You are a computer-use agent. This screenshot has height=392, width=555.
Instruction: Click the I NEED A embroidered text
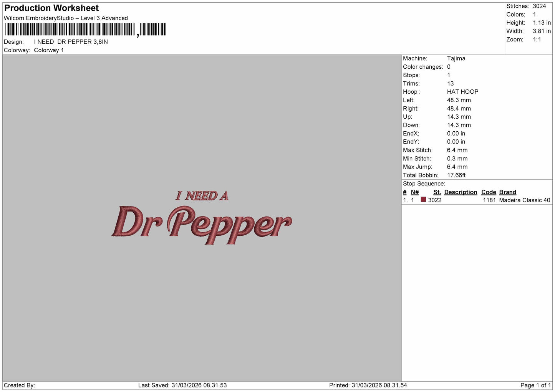(202, 196)
